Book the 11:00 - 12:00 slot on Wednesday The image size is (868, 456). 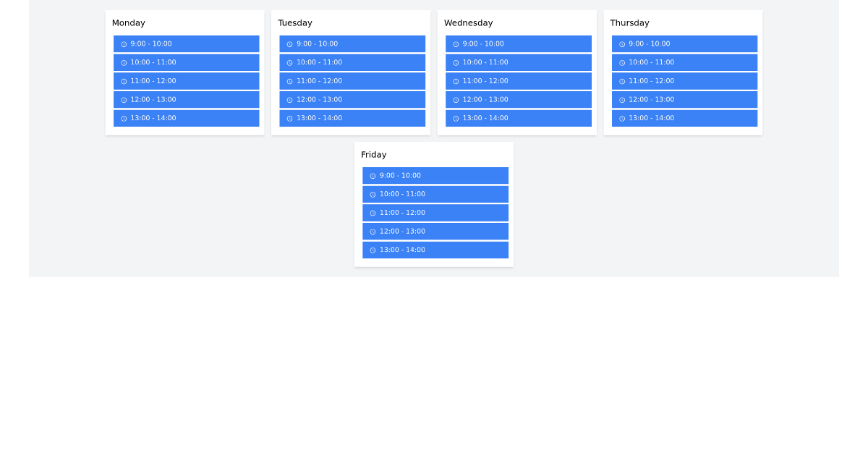(518, 80)
